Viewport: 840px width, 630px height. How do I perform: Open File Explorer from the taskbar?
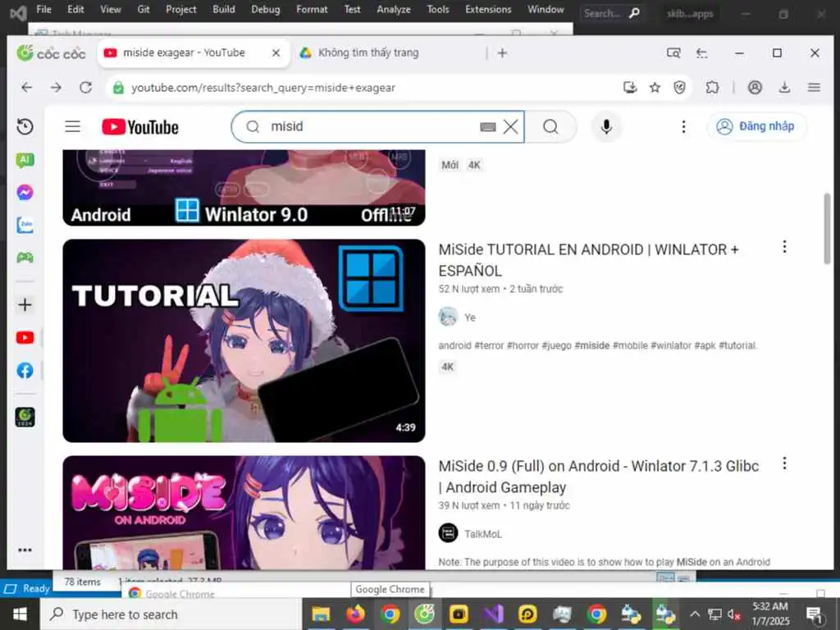(321, 614)
